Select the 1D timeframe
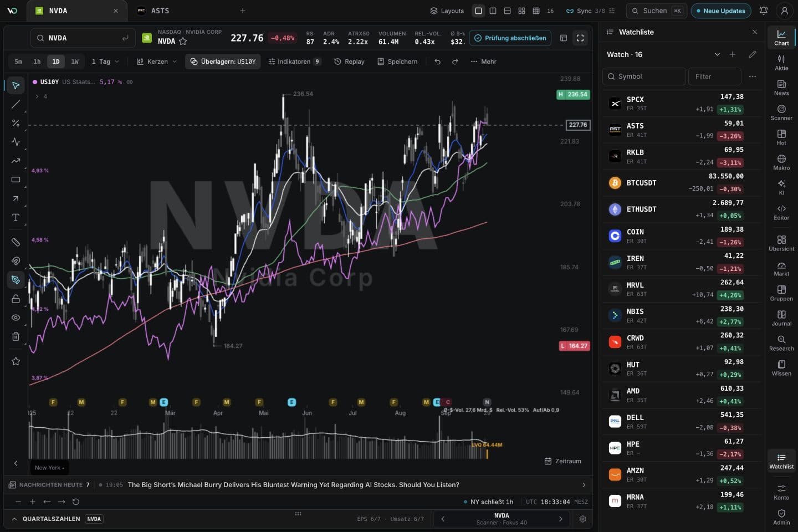 coord(56,62)
